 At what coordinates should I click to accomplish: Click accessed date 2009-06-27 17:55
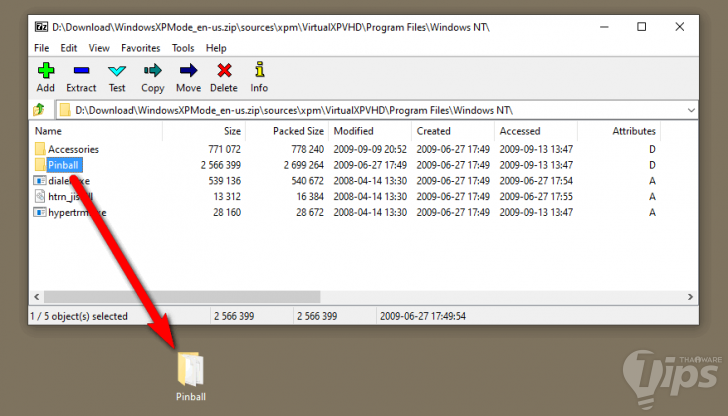tap(536, 196)
